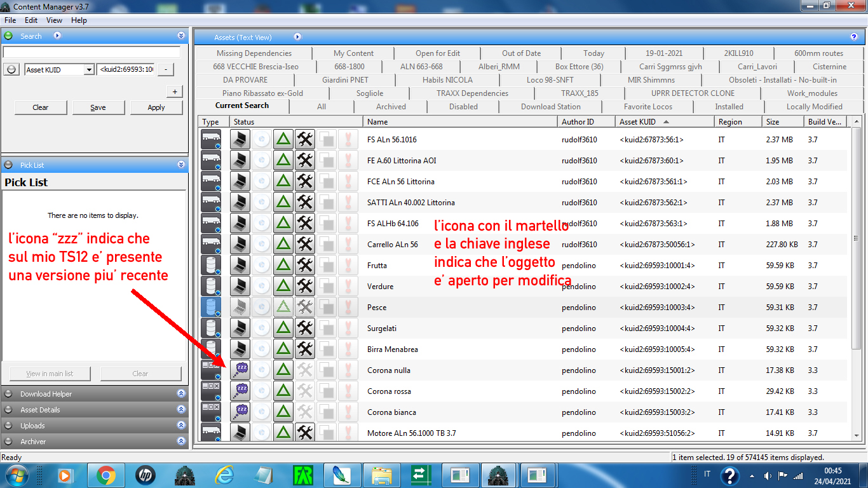Image resolution: width=868 pixels, height=488 pixels.
Task: Click the Apply search button
Action: pyautogui.click(x=156, y=107)
